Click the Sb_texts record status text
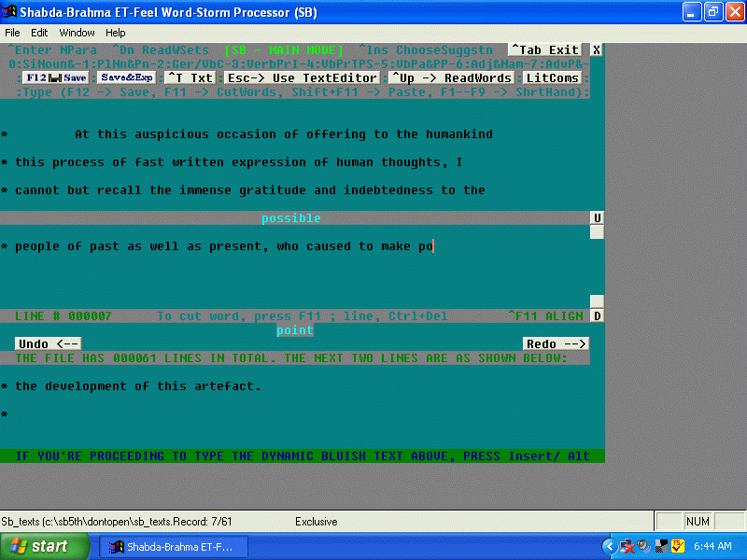747x560 pixels. coord(116,522)
